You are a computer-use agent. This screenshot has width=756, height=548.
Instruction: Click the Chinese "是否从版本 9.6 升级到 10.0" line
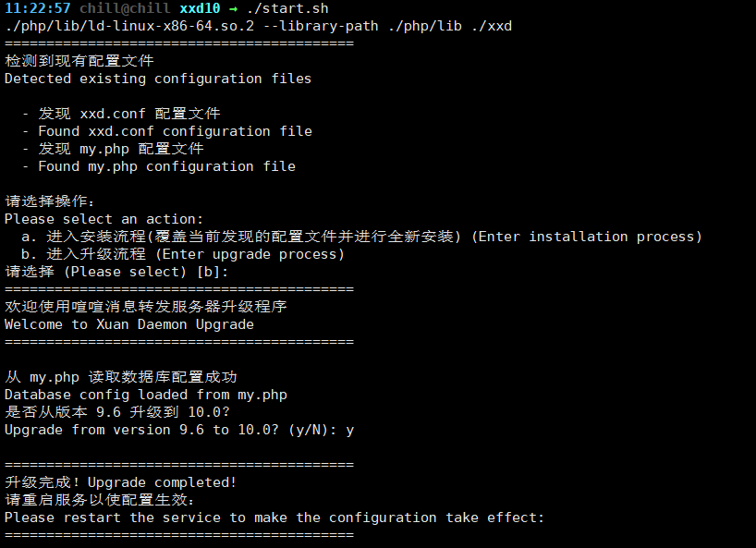[117, 412]
